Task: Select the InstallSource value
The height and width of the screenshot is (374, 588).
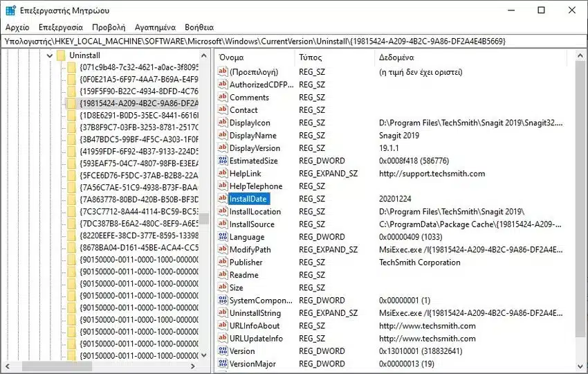Action: (252, 224)
